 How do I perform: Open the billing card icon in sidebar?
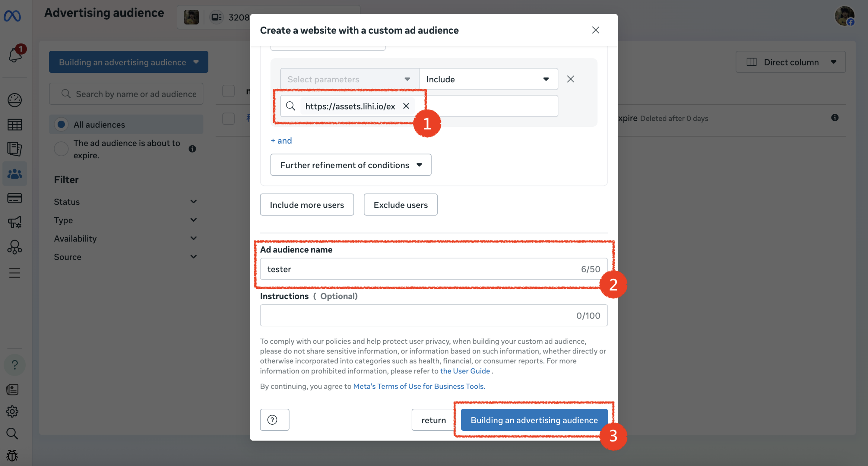pyautogui.click(x=15, y=198)
